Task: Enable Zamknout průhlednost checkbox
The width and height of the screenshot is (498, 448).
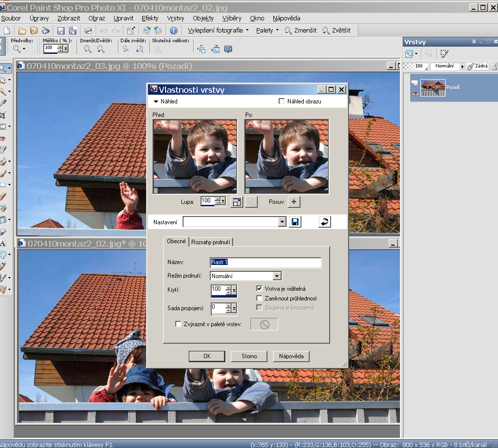Action: 259,298
